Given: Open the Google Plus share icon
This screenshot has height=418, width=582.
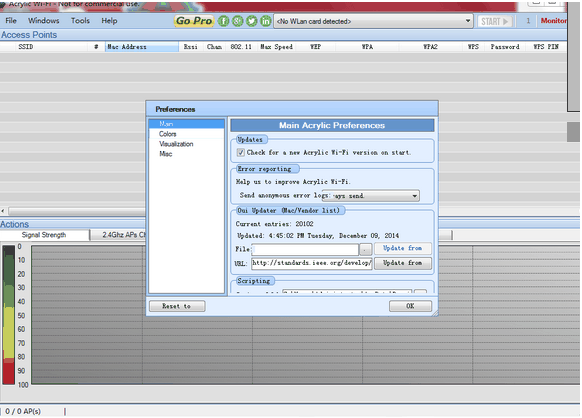Looking at the screenshot, I should (238, 21).
